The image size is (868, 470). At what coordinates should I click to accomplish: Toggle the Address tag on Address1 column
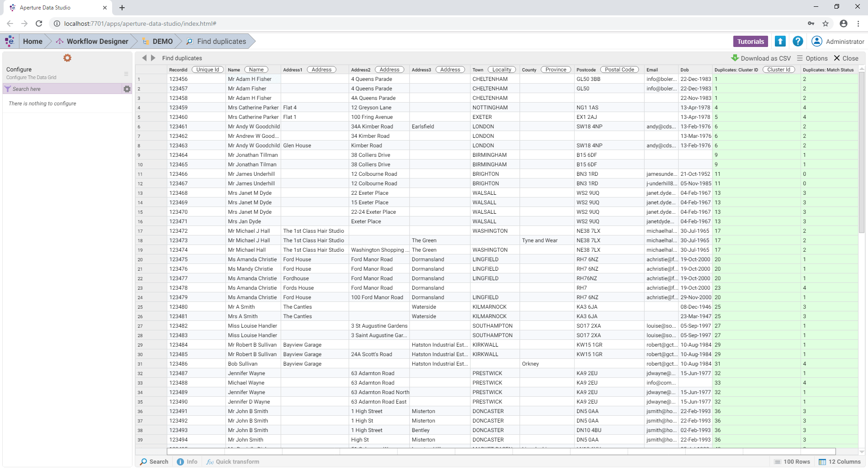pyautogui.click(x=321, y=69)
